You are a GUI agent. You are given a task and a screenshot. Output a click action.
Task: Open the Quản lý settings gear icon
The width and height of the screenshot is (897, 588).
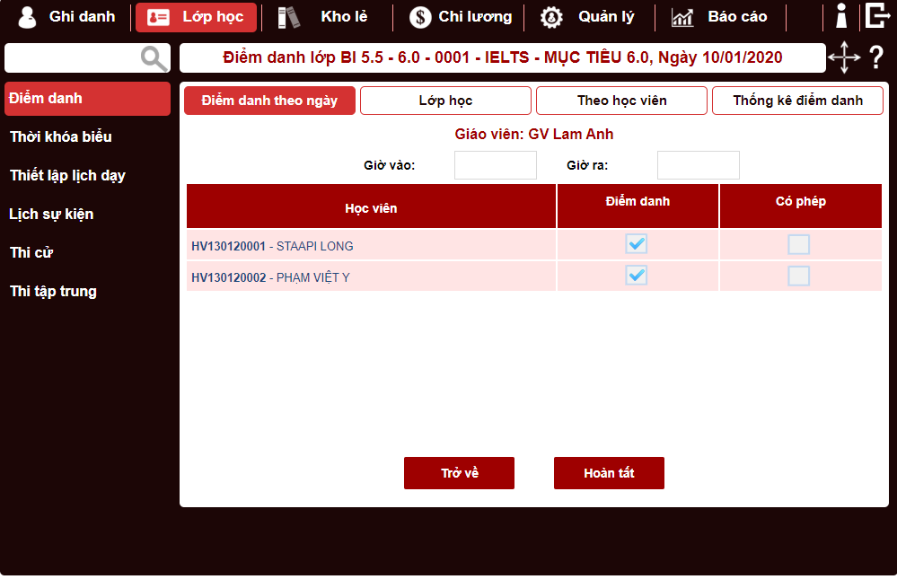551,16
